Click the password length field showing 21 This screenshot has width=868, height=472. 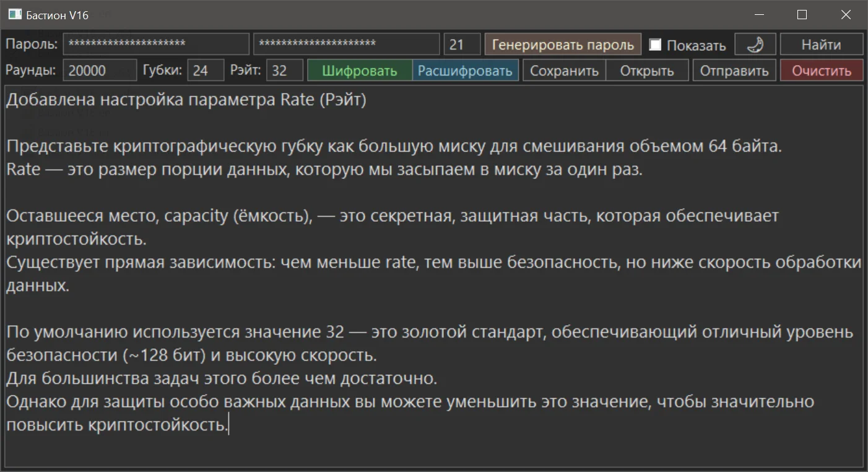pos(462,45)
